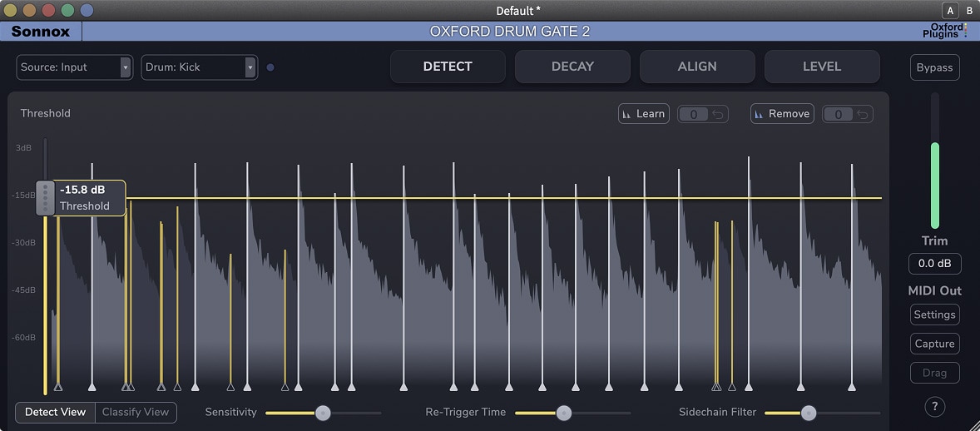Click the Trim 0.0 dB value field

pyautogui.click(x=934, y=264)
